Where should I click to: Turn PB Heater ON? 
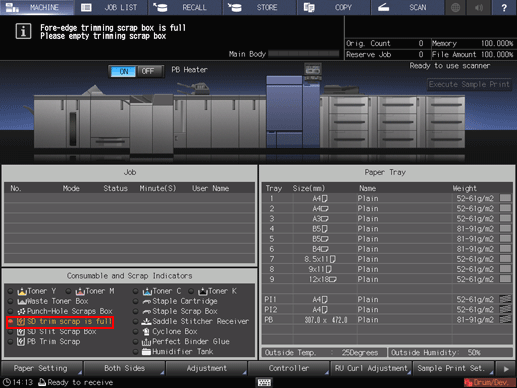[123, 71]
